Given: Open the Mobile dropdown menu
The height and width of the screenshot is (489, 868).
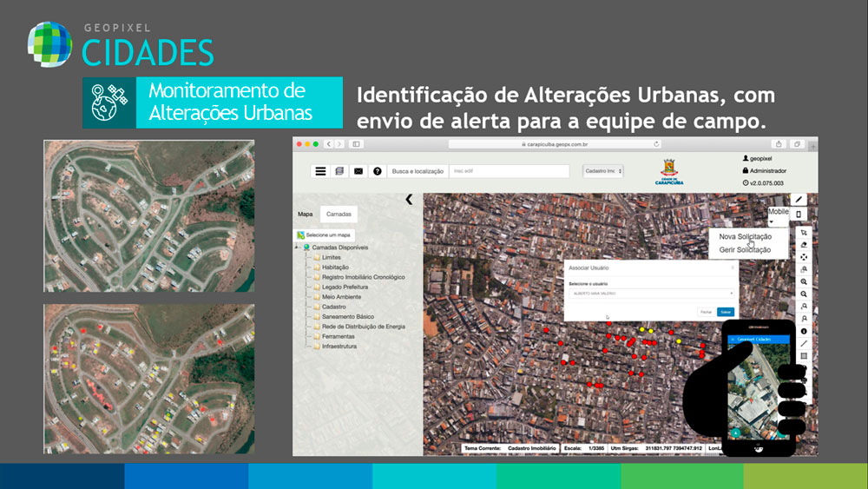Looking at the screenshot, I should click(x=778, y=215).
